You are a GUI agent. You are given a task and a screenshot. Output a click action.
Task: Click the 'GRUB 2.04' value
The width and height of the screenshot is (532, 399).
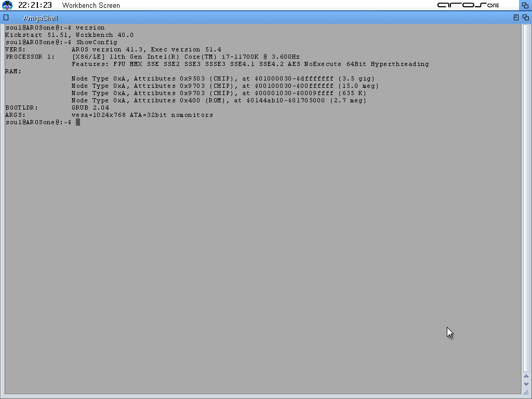[90, 108]
